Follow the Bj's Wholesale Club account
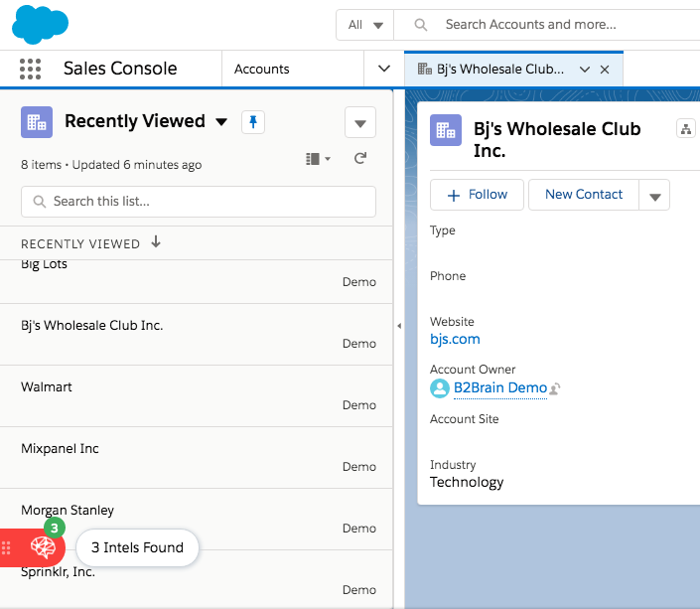700x609 pixels. click(x=477, y=195)
